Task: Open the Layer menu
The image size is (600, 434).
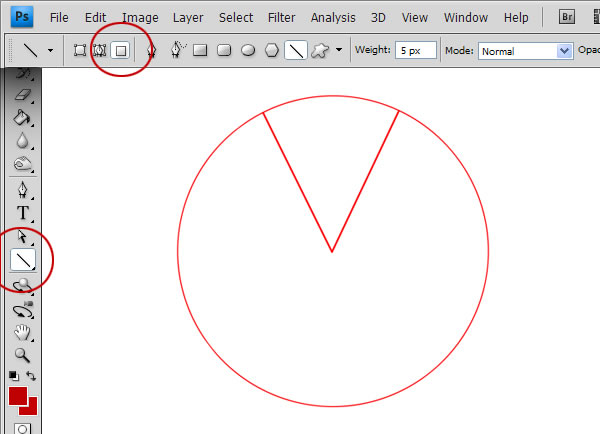Action: tap(188, 18)
